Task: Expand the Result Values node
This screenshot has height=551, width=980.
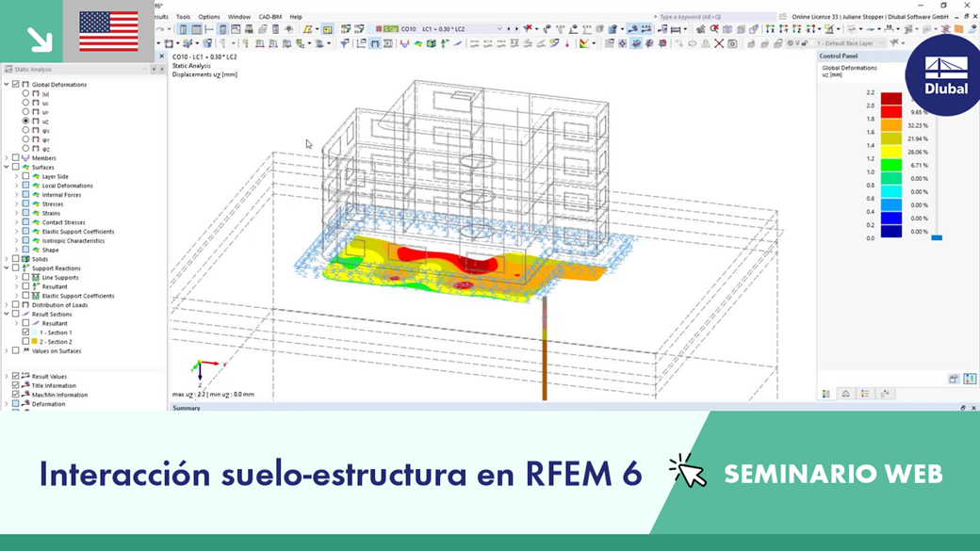Action: pos(7,376)
